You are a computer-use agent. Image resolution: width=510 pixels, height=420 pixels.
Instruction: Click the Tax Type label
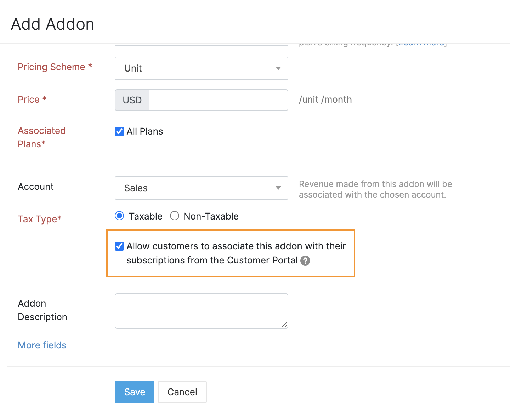tap(40, 219)
